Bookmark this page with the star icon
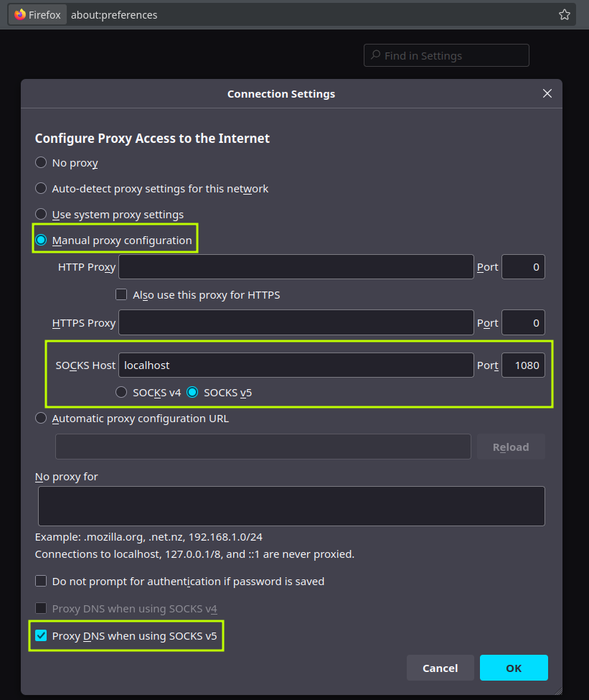The image size is (589, 700). pos(565,14)
